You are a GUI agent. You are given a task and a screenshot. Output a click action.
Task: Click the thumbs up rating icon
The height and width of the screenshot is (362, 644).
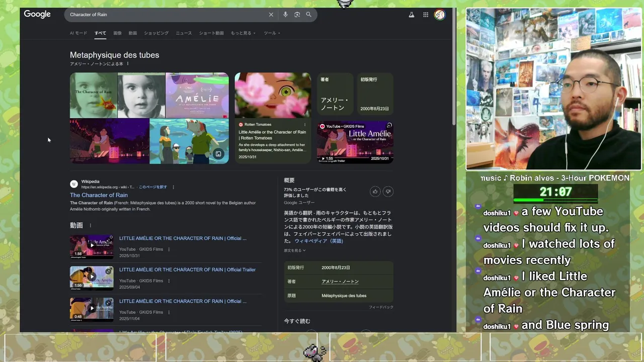[x=375, y=192]
